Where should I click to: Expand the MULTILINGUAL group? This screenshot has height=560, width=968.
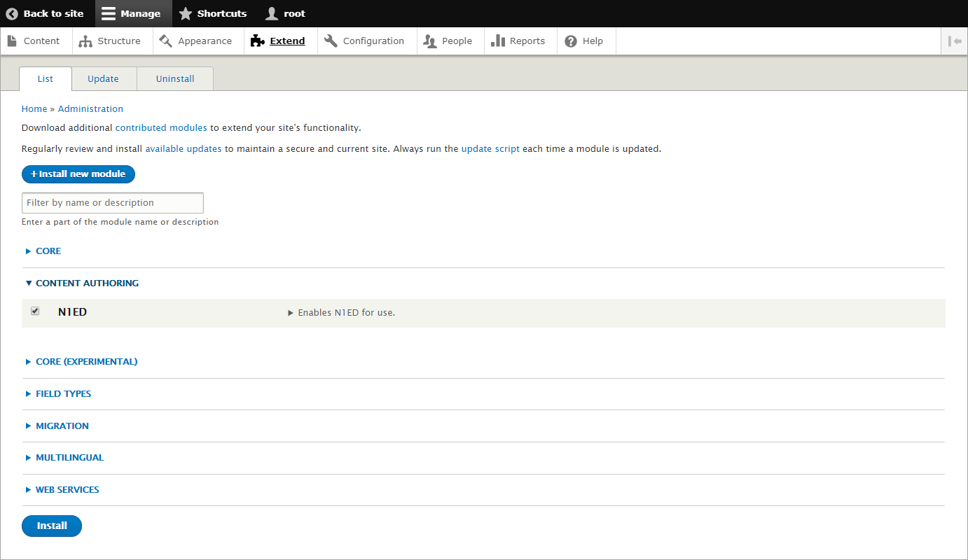[x=69, y=458]
